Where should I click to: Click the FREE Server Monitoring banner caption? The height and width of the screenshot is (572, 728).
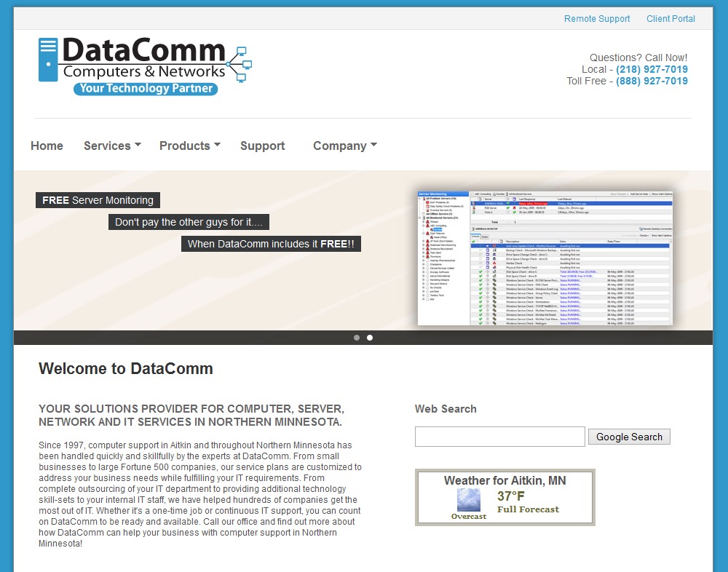(98, 200)
